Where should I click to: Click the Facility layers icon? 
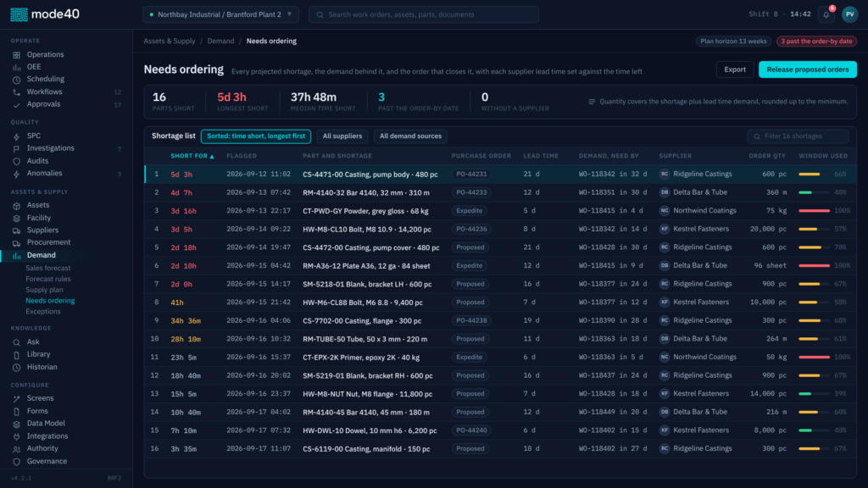[x=17, y=218]
